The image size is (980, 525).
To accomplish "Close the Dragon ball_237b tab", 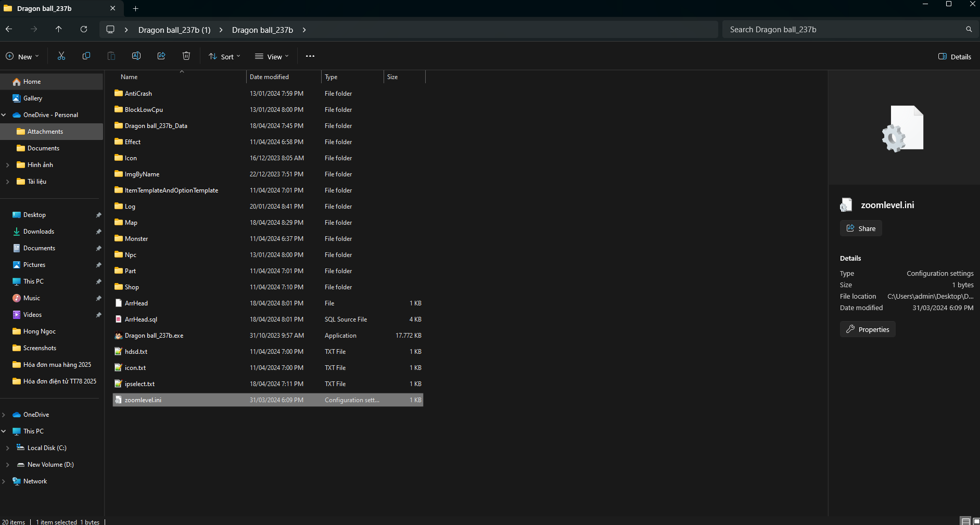I will (x=113, y=8).
